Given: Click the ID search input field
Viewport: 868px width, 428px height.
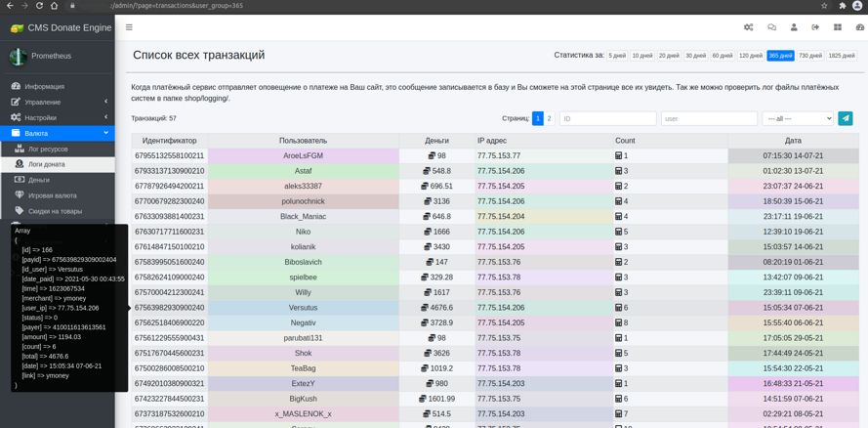Looking at the screenshot, I should click(607, 118).
